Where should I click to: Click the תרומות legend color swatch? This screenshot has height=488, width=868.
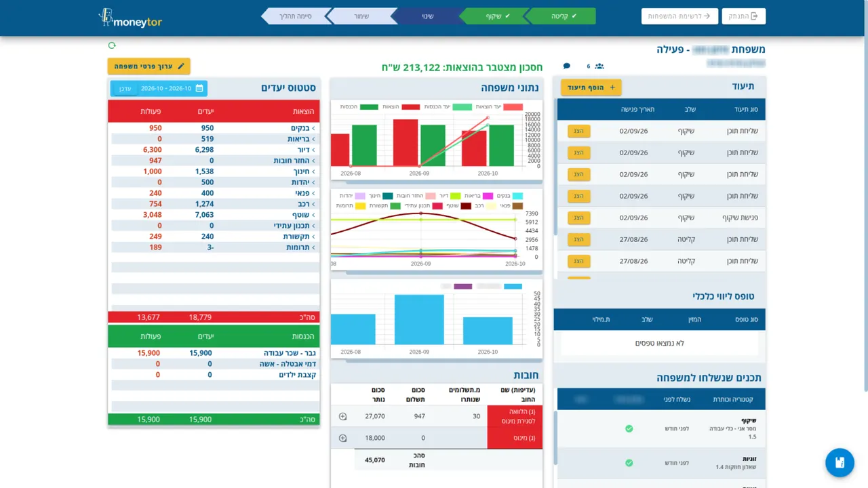tap(361, 206)
